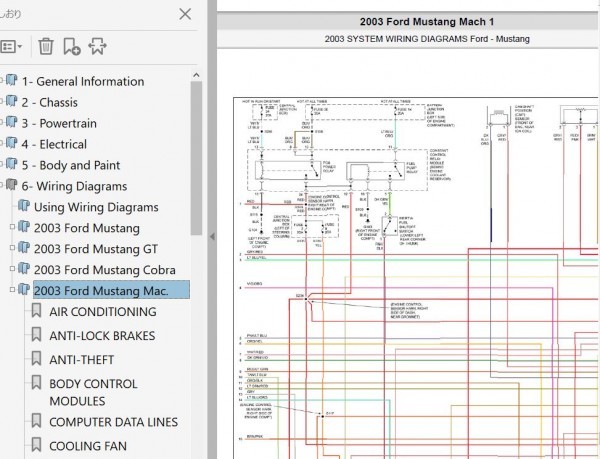
Task: Click book icon beside 4 - Electrical
Action: [12, 143]
